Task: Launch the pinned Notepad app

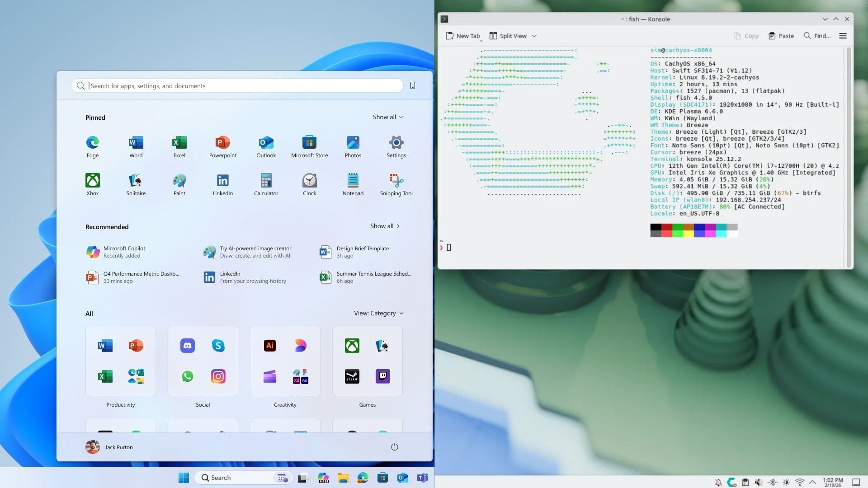Action: [353, 185]
